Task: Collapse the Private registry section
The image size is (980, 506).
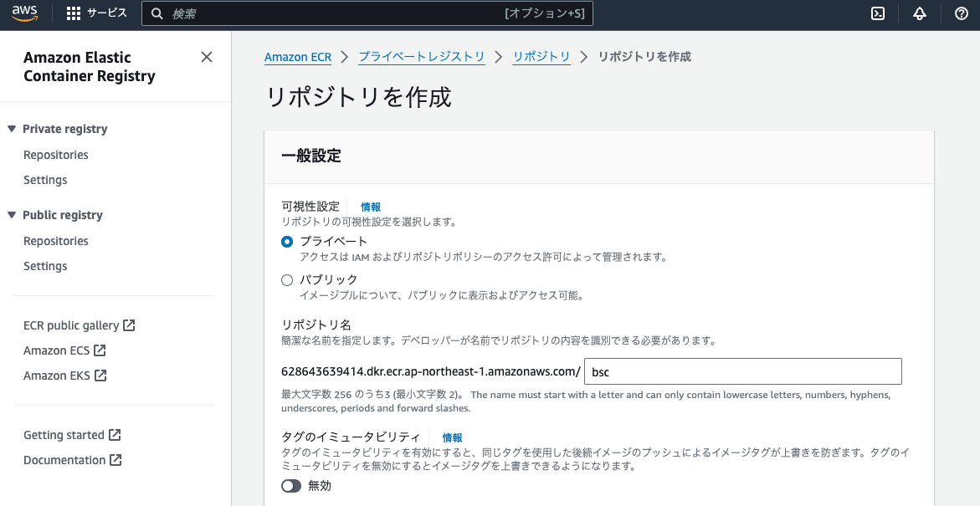Action: pyautogui.click(x=10, y=129)
